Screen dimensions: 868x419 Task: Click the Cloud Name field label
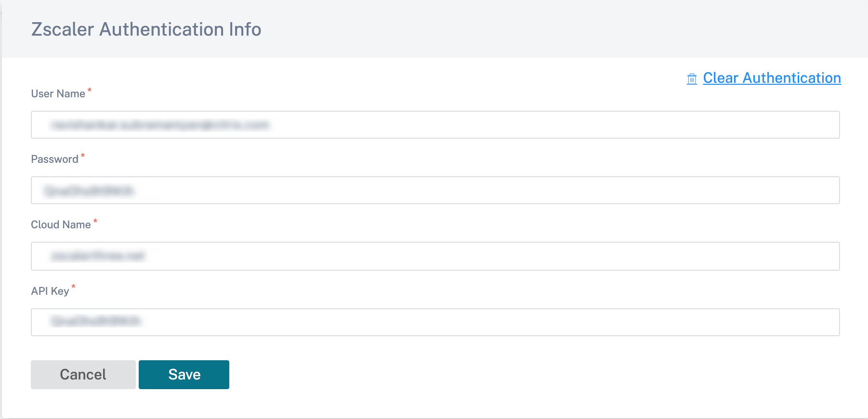tap(61, 225)
